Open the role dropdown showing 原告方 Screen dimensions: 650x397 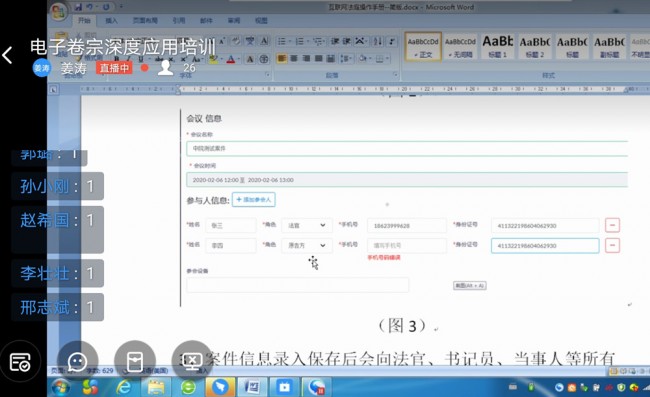tap(307, 245)
